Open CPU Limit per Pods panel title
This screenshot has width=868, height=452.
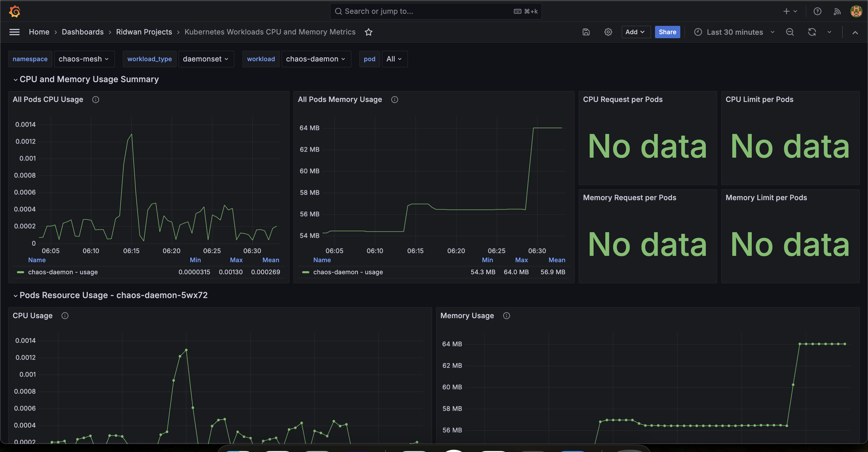point(759,99)
